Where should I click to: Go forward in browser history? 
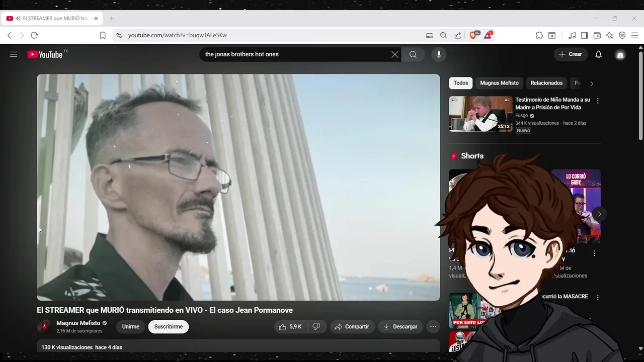tap(22, 35)
